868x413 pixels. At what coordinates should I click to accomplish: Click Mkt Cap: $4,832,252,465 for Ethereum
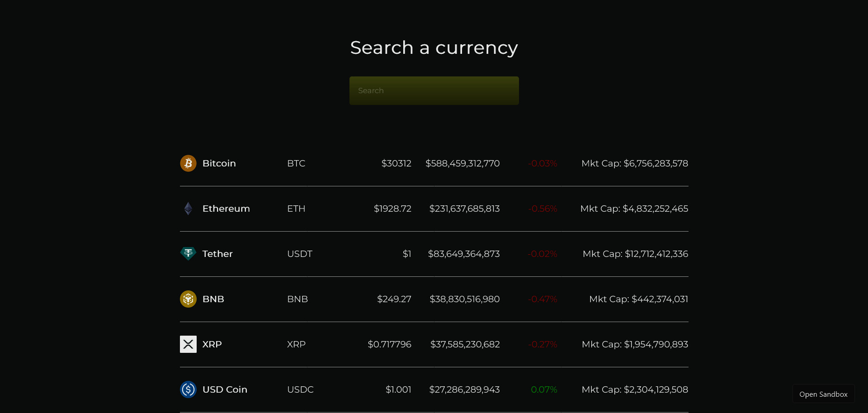click(x=634, y=209)
